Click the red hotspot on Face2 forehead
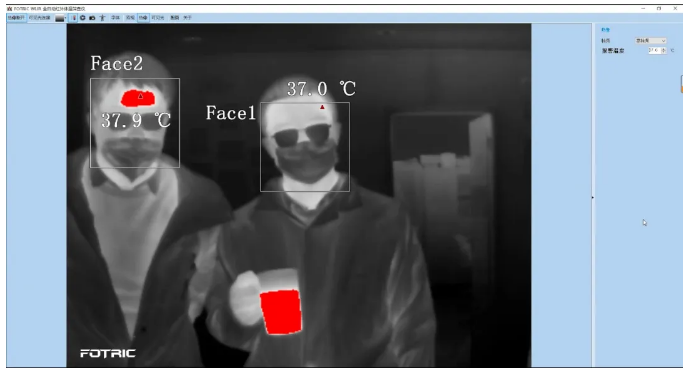Image resolution: width=687 pixels, height=376 pixels. (138, 98)
